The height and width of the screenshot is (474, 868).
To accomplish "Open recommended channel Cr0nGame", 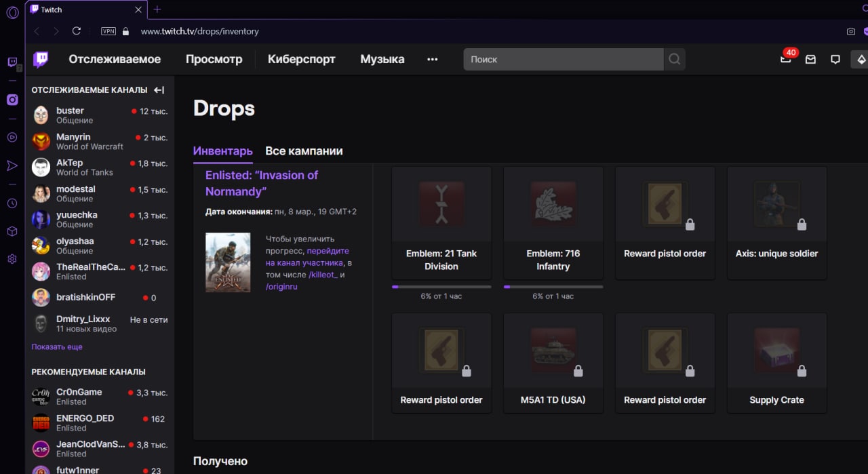I will pyautogui.click(x=100, y=397).
